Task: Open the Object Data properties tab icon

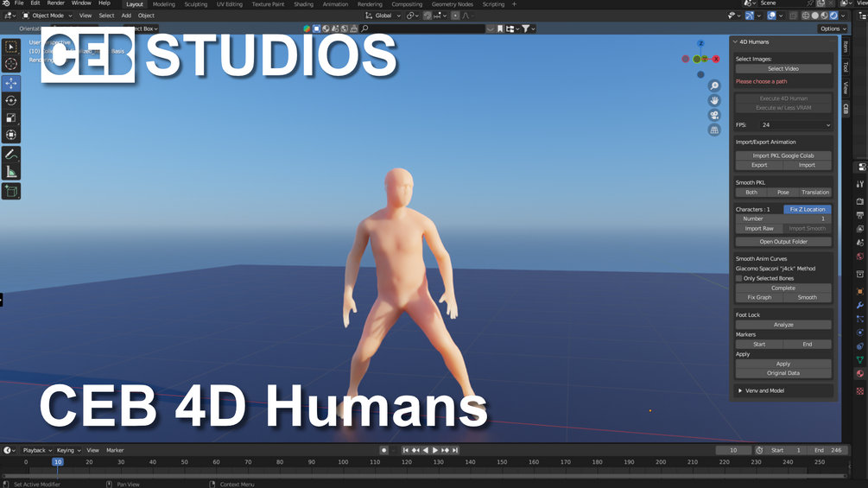Action: pyautogui.click(x=859, y=360)
